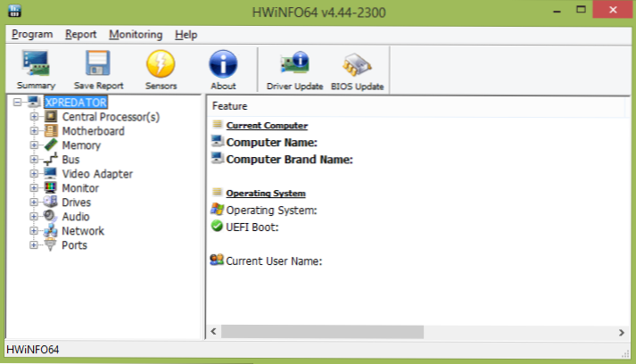This screenshot has height=364, width=636.
Task: Click the Video Adapter icon
Action: click(51, 173)
